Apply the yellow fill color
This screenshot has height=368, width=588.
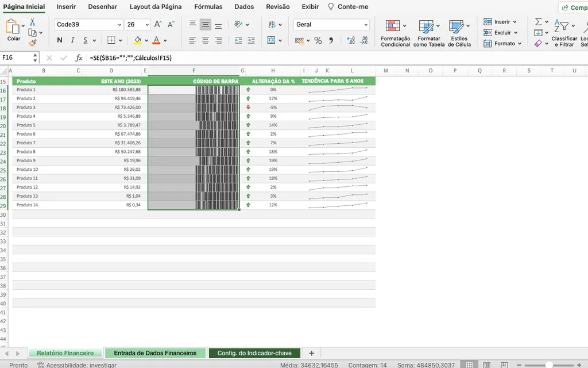coord(138,40)
